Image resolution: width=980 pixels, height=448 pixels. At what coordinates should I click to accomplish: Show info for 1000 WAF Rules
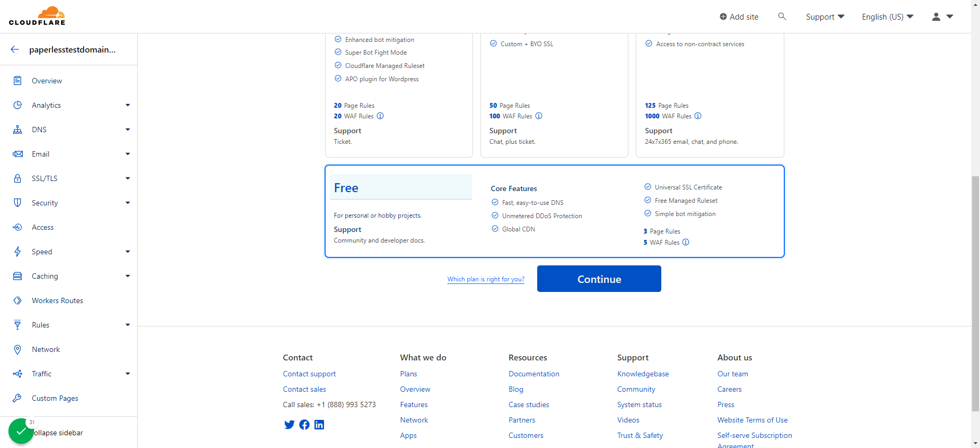(698, 116)
